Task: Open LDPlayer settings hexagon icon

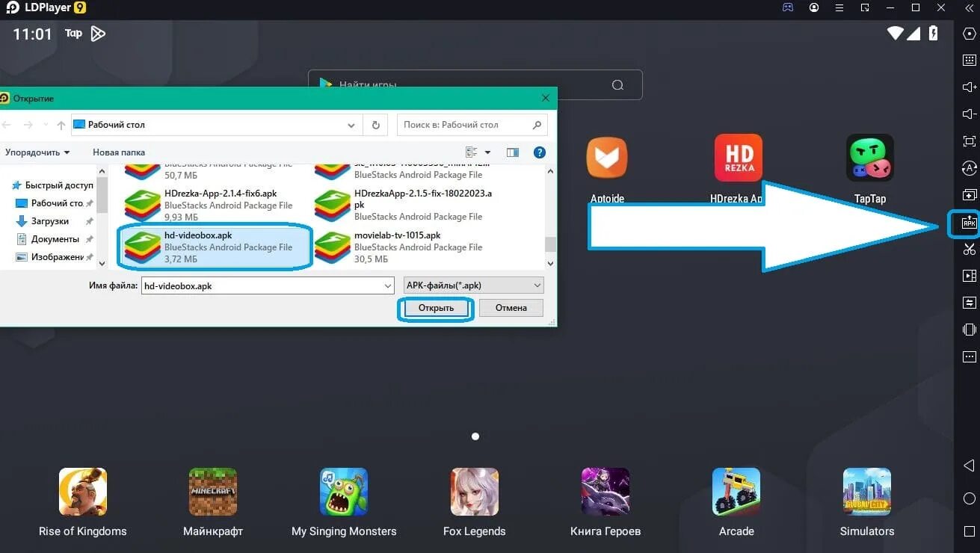Action: coord(970,34)
